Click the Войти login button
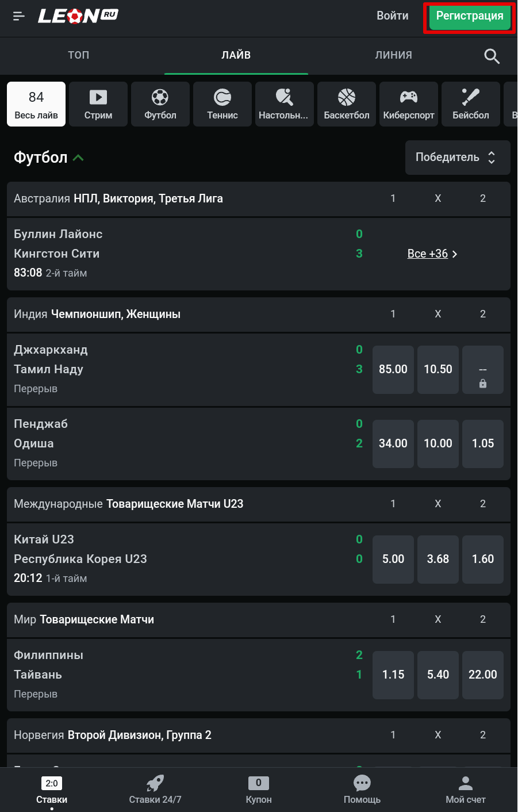The image size is (518, 812). tap(393, 16)
